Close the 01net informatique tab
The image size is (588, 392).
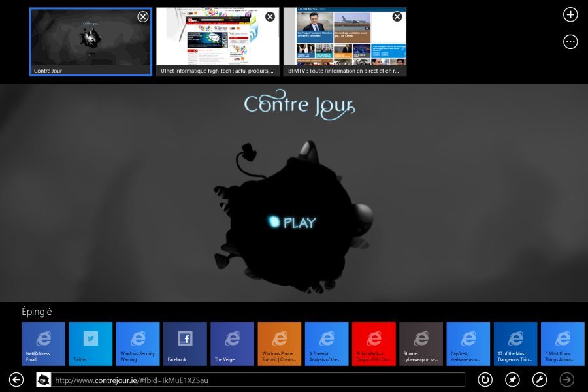point(270,16)
